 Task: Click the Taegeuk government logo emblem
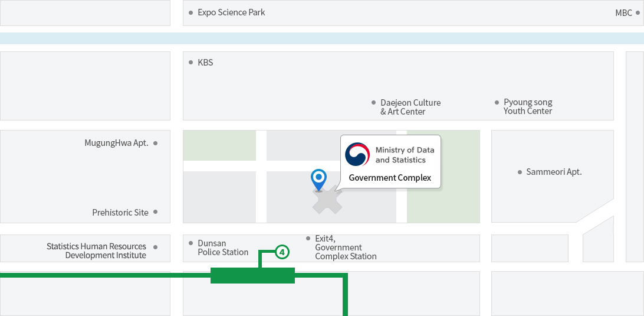357,155
